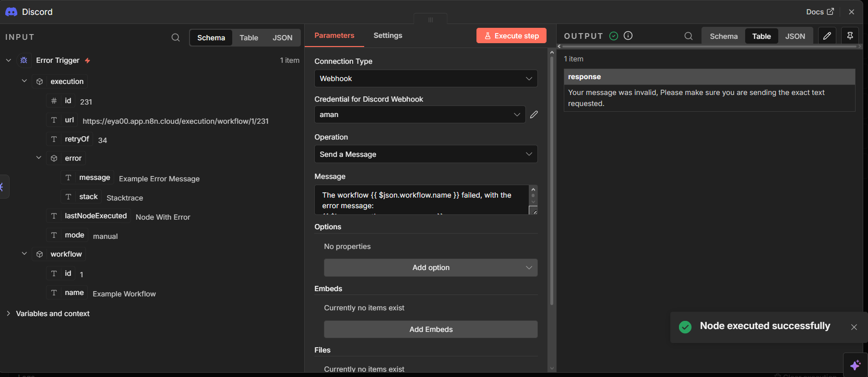Open the Operation Send a Message dropdown
Viewport: 868px width, 377px height.
point(426,154)
